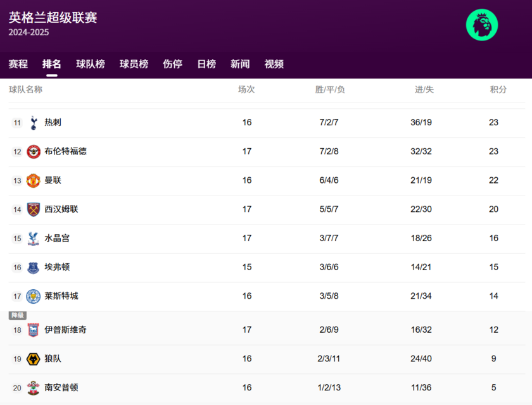
Task: Click the West Ham United crossed-hammers badge
Action: (32, 209)
